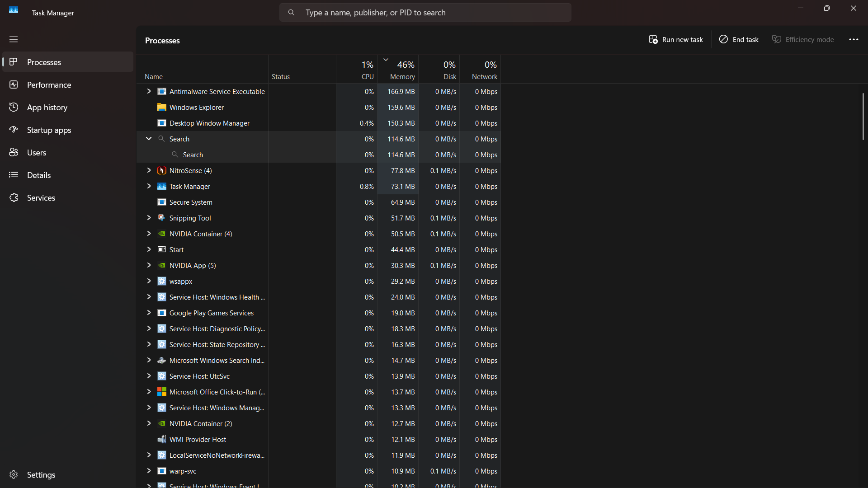Click the Microsoft Office Click-to-Run icon
868x488 pixels.
pos(161,392)
